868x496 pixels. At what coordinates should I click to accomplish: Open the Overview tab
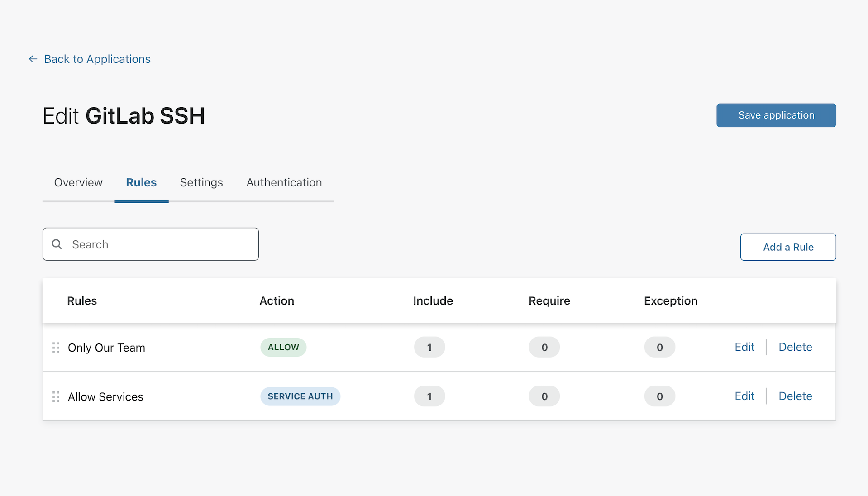point(78,182)
